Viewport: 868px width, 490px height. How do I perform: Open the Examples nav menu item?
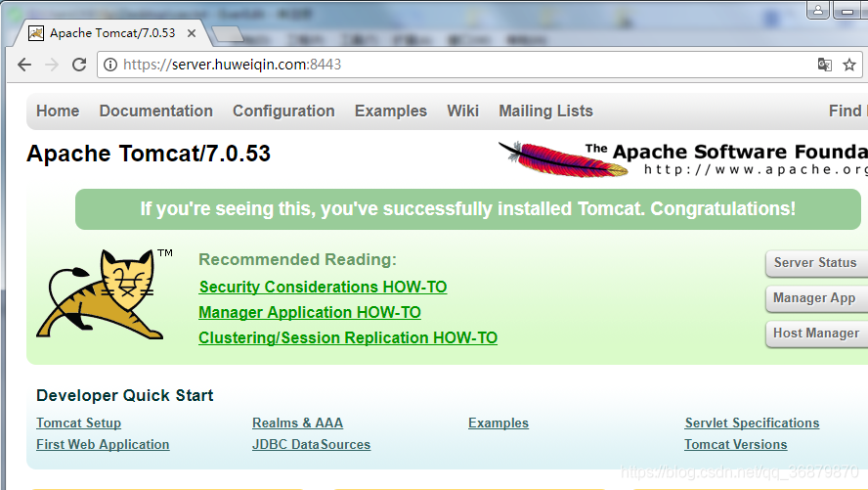point(391,111)
